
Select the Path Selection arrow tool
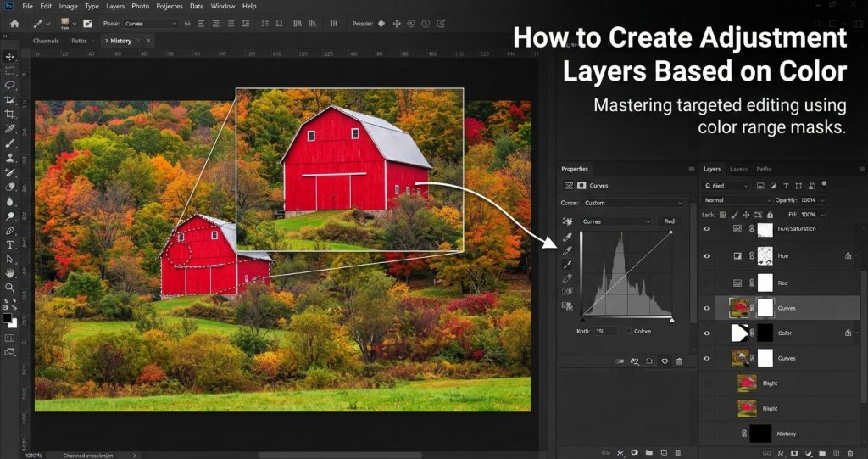9,259
